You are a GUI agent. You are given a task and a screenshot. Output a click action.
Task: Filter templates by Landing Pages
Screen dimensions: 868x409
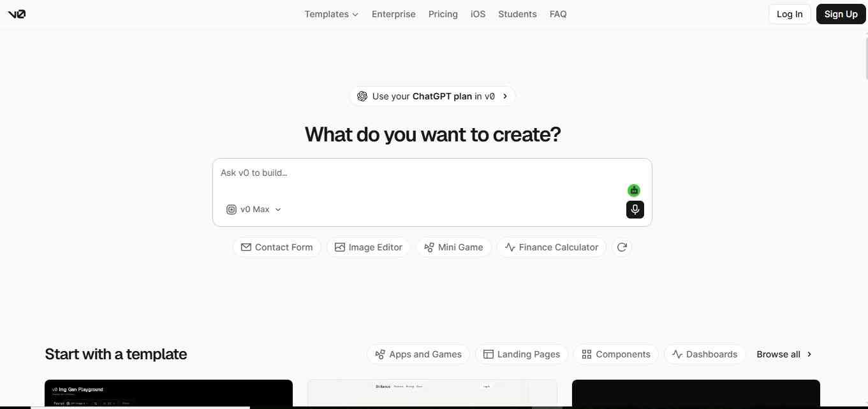click(522, 354)
